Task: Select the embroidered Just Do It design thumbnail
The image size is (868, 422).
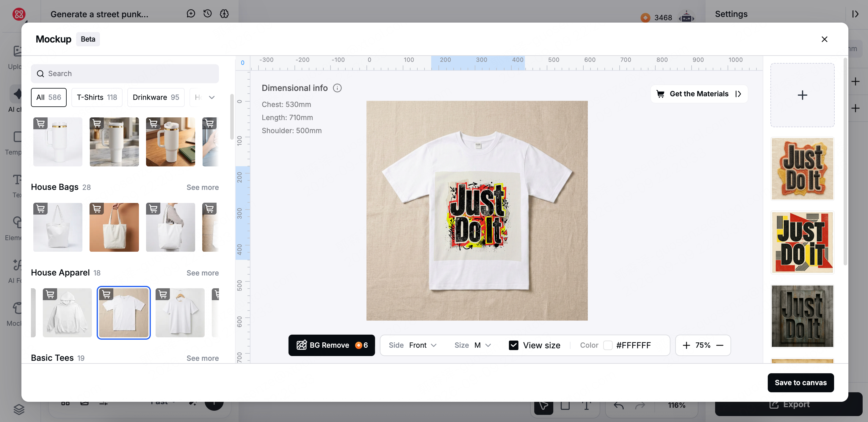Action: pos(802,169)
